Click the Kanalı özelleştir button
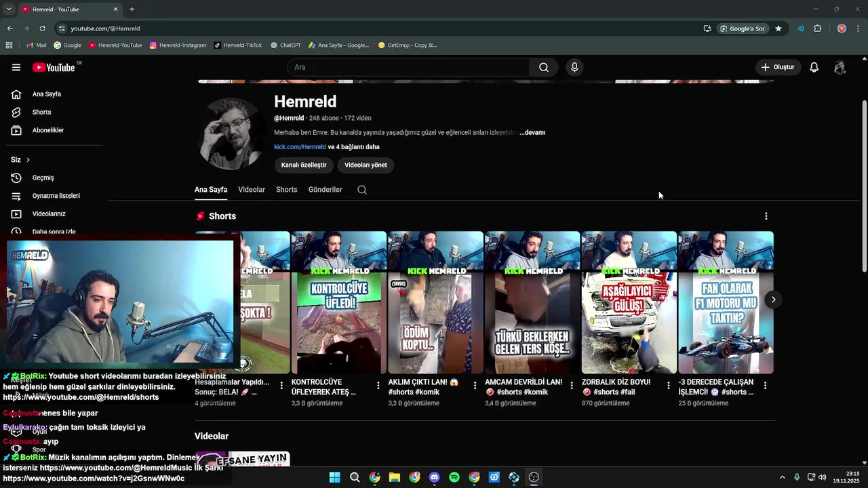 pyautogui.click(x=304, y=165)
